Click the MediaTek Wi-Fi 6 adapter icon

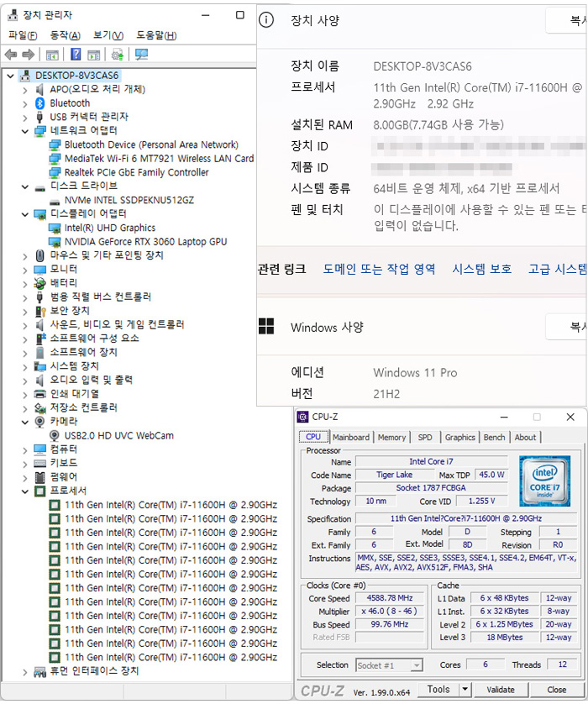coord(55,159)
